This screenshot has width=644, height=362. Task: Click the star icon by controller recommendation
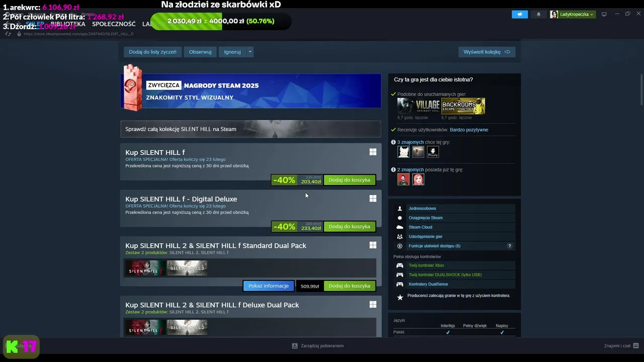pyautogui.click(x=400, y=297)
